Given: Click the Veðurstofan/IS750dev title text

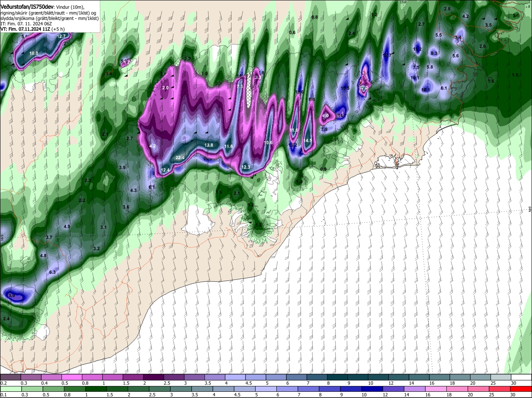Looking at the screenshot, I should click(x=27, y=7).
